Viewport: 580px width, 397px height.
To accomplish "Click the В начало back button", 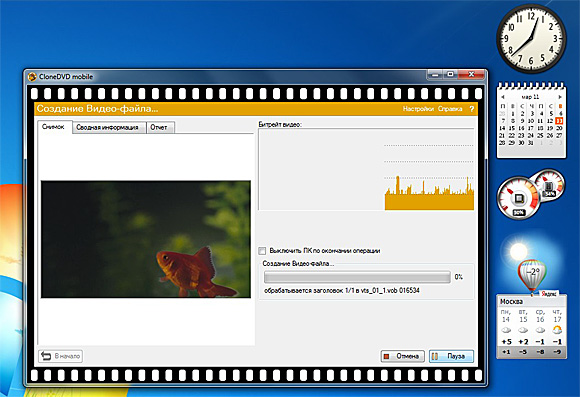I will tap(60, 356).
